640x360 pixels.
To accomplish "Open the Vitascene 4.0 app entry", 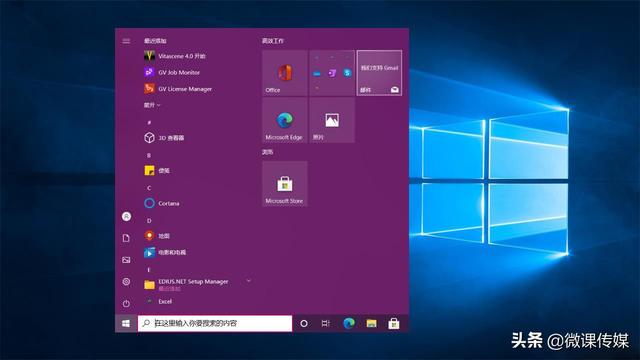I will (176, 56).
